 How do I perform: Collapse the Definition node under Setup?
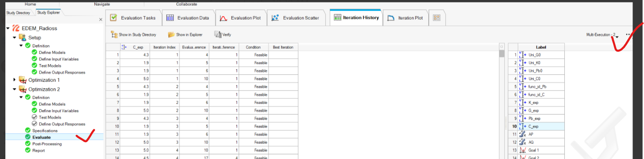[x=21, y=46]
